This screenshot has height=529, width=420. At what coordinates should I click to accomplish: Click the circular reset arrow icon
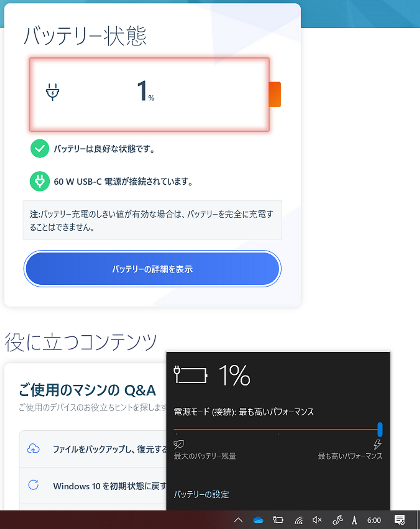[33, 485]
